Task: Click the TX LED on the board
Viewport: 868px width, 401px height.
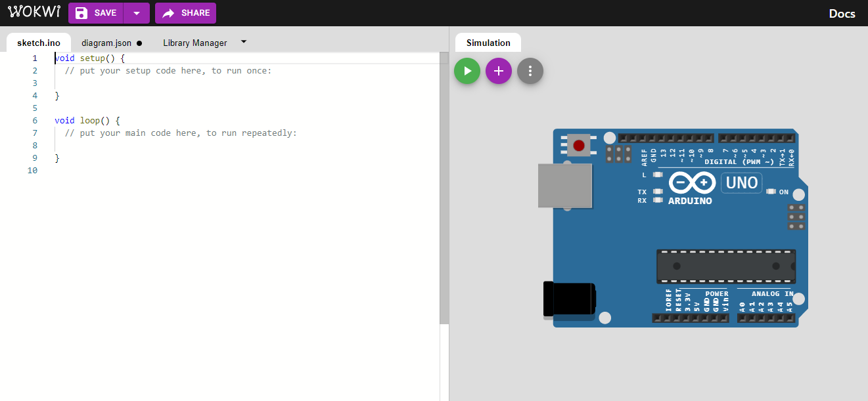Action: [658, 192]
